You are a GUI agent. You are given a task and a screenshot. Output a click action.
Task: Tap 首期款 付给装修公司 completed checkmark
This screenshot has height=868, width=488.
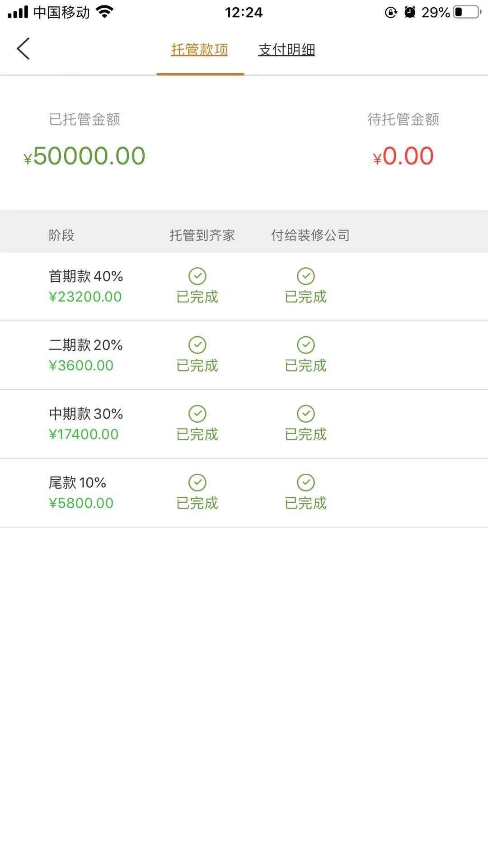click(x=306, y=276)
